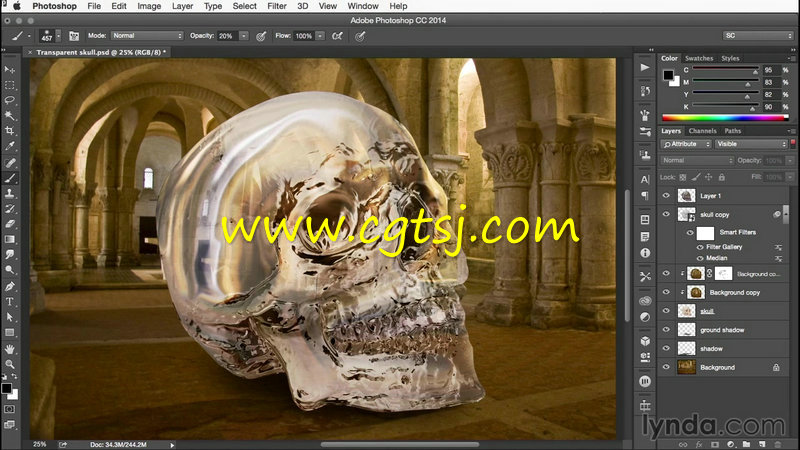
Task: Open the layer blend mode Normal dropdown
Action: 697,160
